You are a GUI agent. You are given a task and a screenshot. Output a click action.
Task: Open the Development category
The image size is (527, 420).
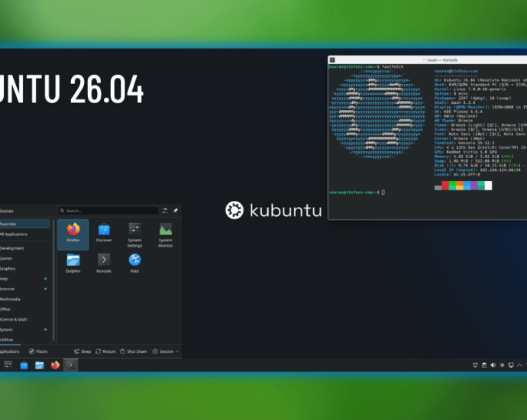pos(24,248)
